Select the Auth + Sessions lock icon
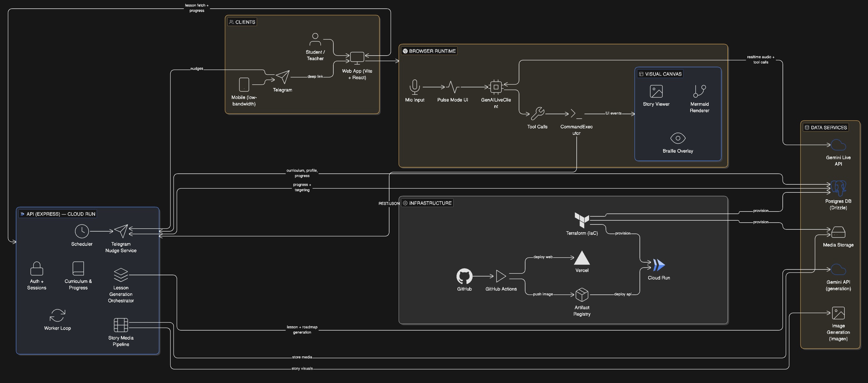868x383 pixels. pyautogui.click(x=37, y=269)
